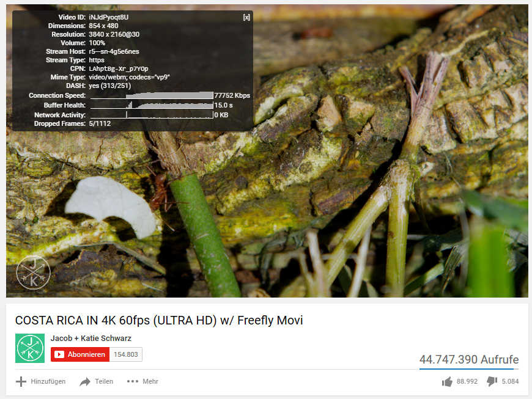Click the thumbs down dislike icon

point(492,381)
